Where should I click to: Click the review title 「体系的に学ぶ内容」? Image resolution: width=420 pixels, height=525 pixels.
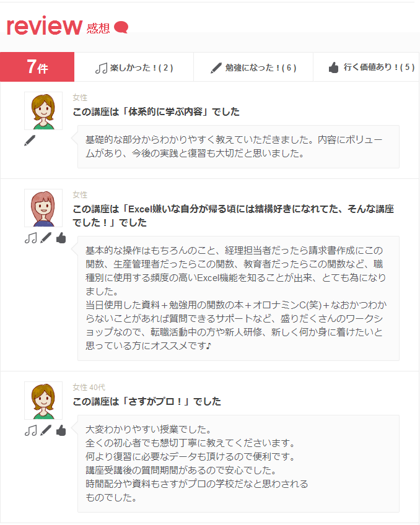(156, 112)
